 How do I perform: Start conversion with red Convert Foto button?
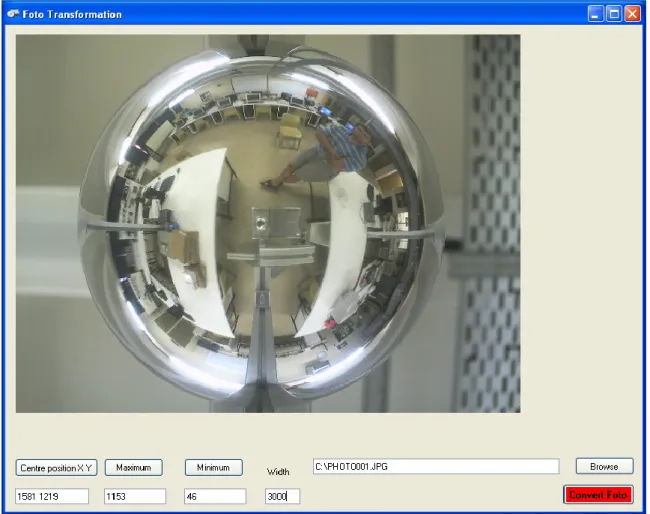click(x=598, y=495)
